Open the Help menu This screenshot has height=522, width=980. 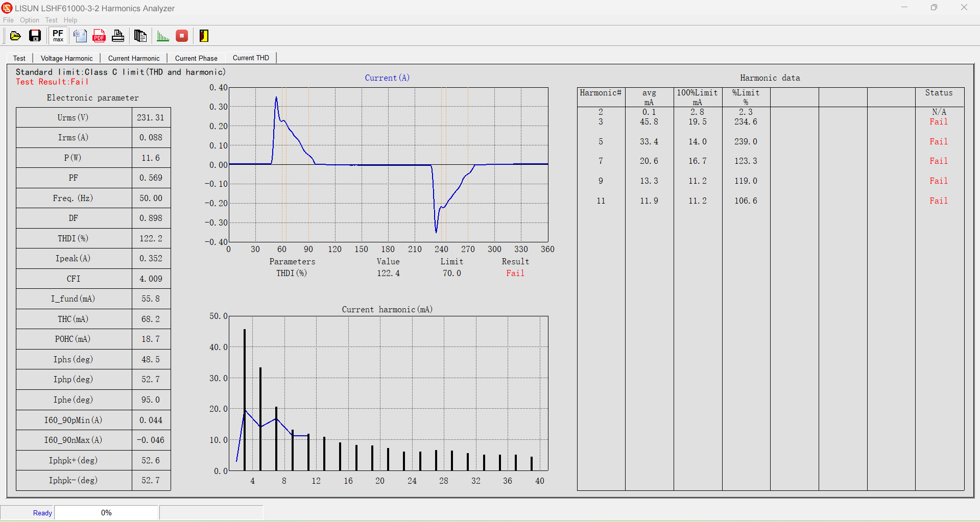(70, 20)
